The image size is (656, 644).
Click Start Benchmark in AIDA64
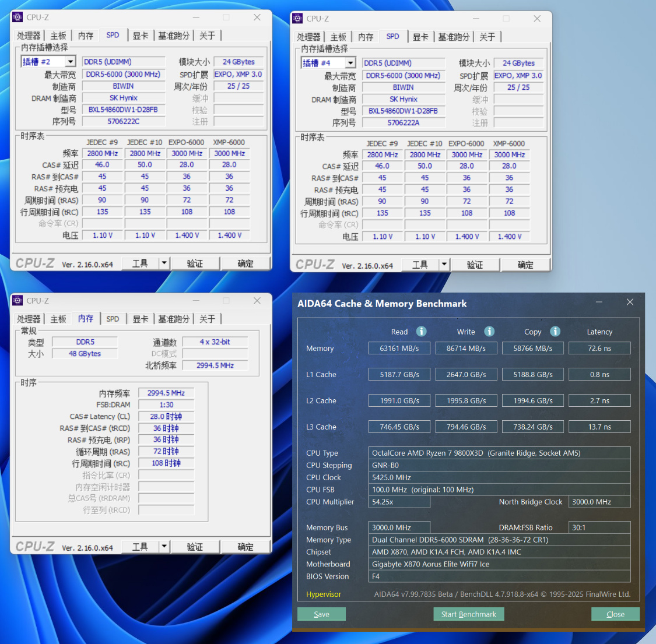click(469, 614)
